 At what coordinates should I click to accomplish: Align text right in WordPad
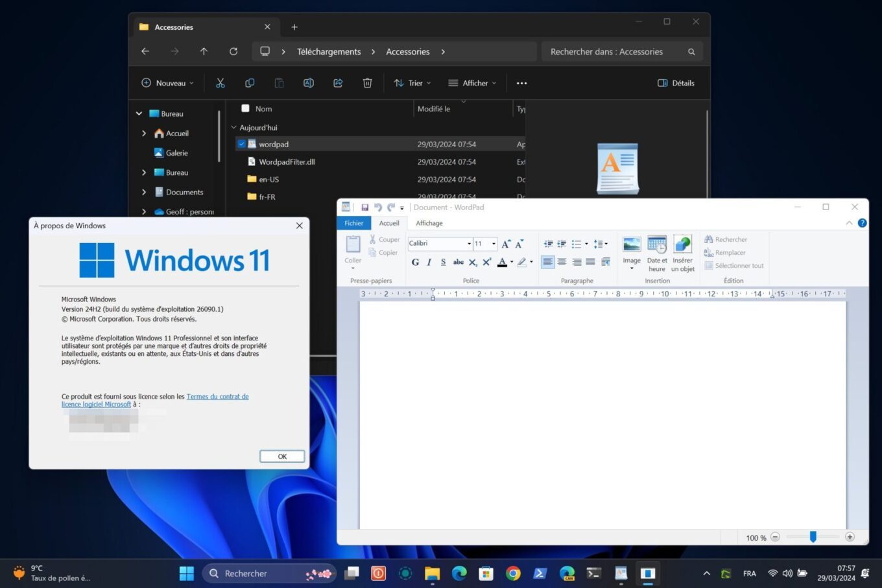pyautogui.click(x=577, y=262)
